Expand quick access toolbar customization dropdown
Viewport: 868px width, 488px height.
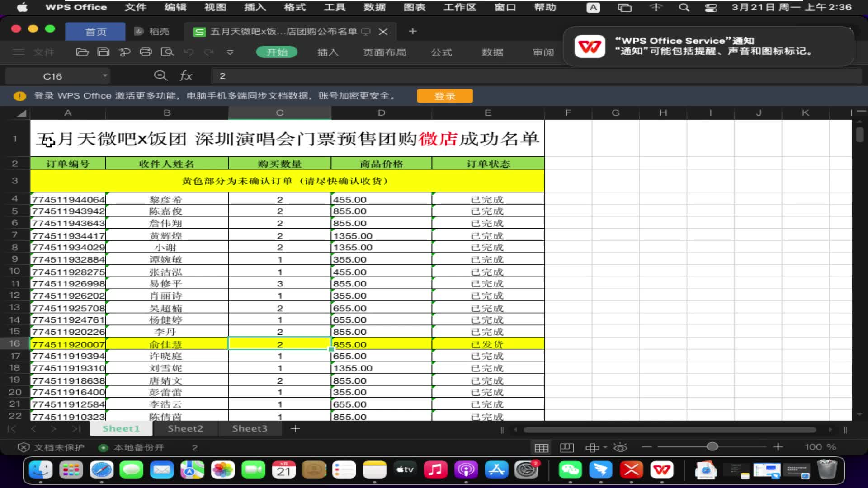click(230, 52)
